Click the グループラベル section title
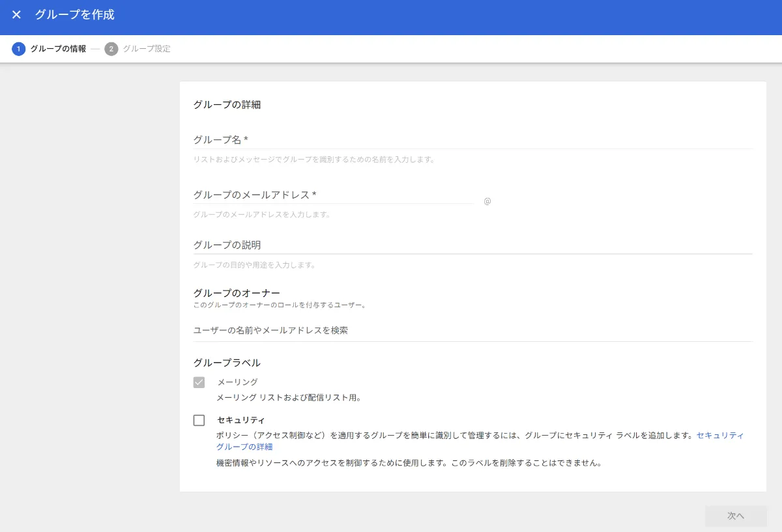 [226, 363]
